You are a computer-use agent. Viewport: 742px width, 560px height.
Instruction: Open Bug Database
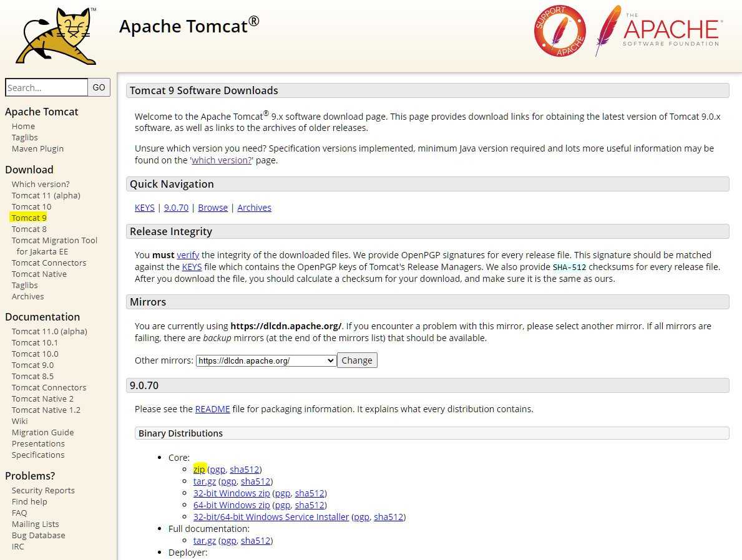tap(38, 536)
